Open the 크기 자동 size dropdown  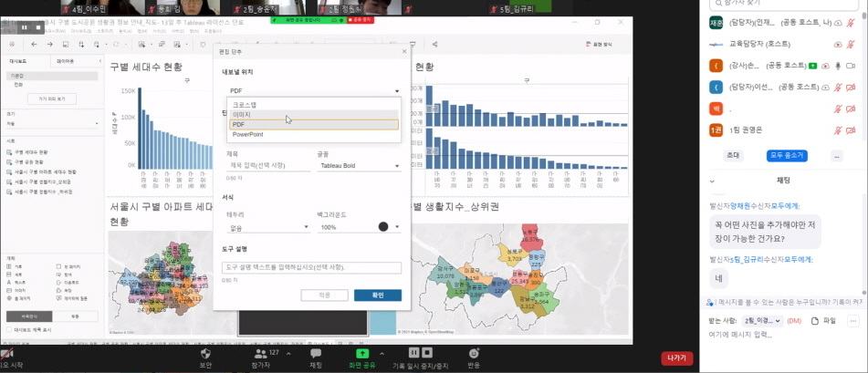pyautogui.click(x=52, y=124)
